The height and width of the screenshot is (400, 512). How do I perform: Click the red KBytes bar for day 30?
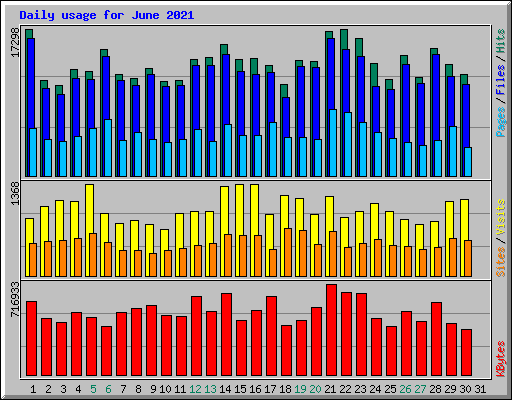pyautogui.click(x=466, y=353)
